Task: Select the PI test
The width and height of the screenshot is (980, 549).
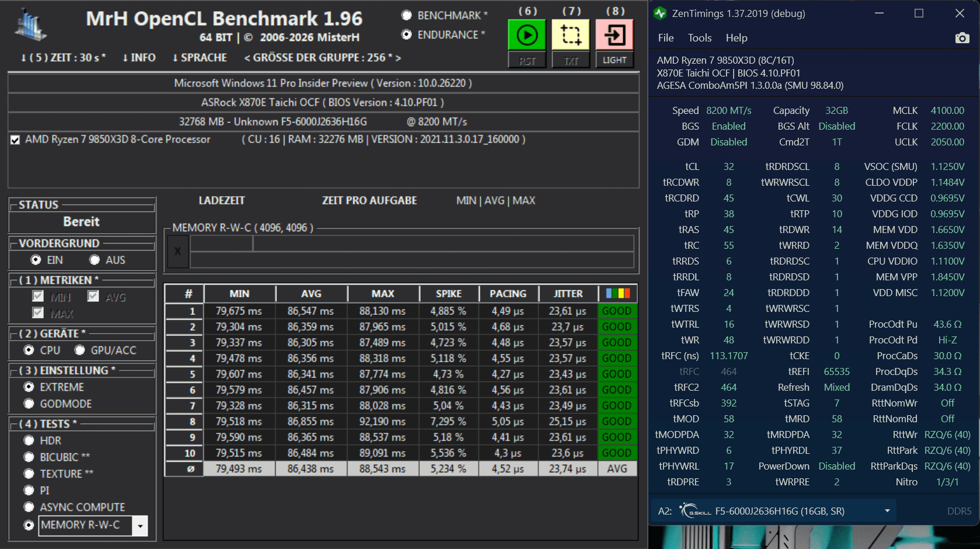Action: [29, 491]
